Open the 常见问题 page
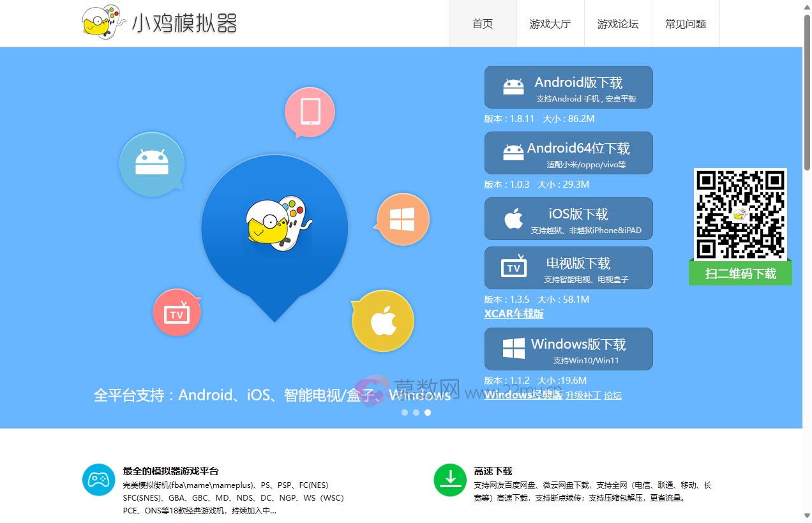Image resolution: width=812 pixels, height=523 pixels. coord(686,24)
